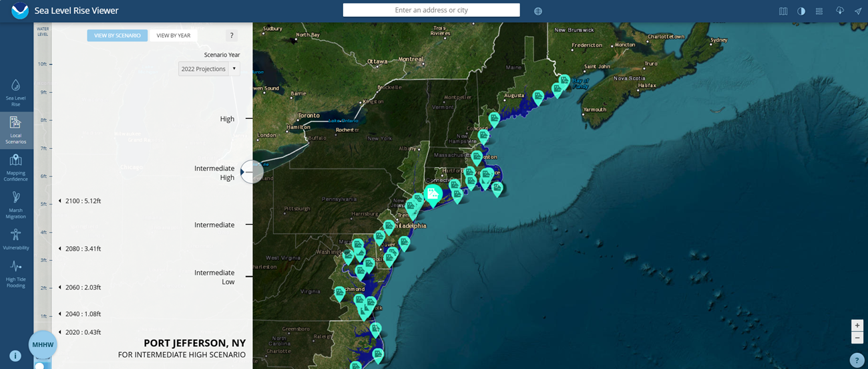Click the map zoom in plus button
The image size is (868, 369).
857,326
